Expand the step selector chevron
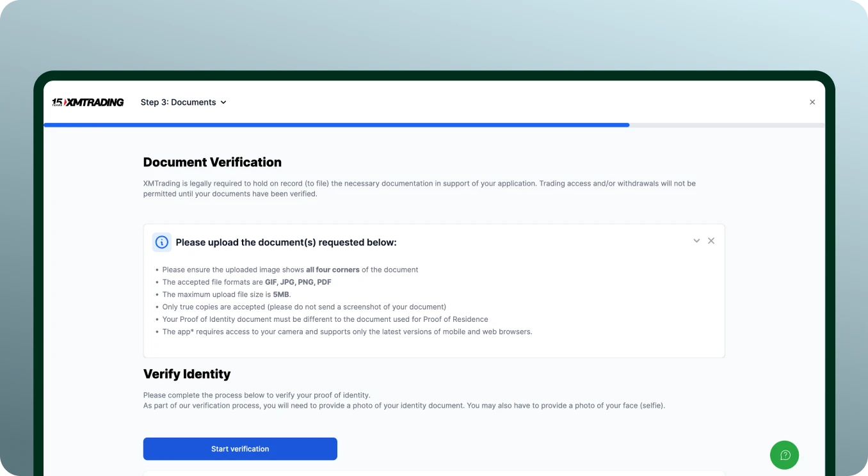 coord(223,102)
